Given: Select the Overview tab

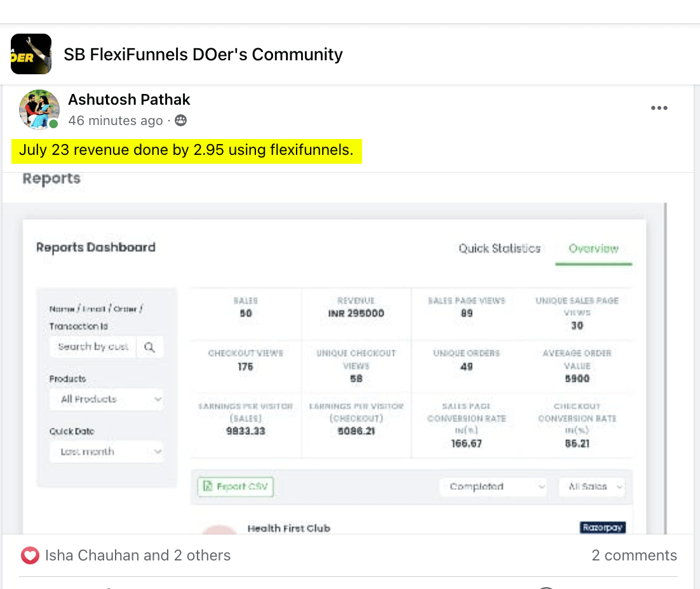Looking at the screenshot, I should pos(593,248).
